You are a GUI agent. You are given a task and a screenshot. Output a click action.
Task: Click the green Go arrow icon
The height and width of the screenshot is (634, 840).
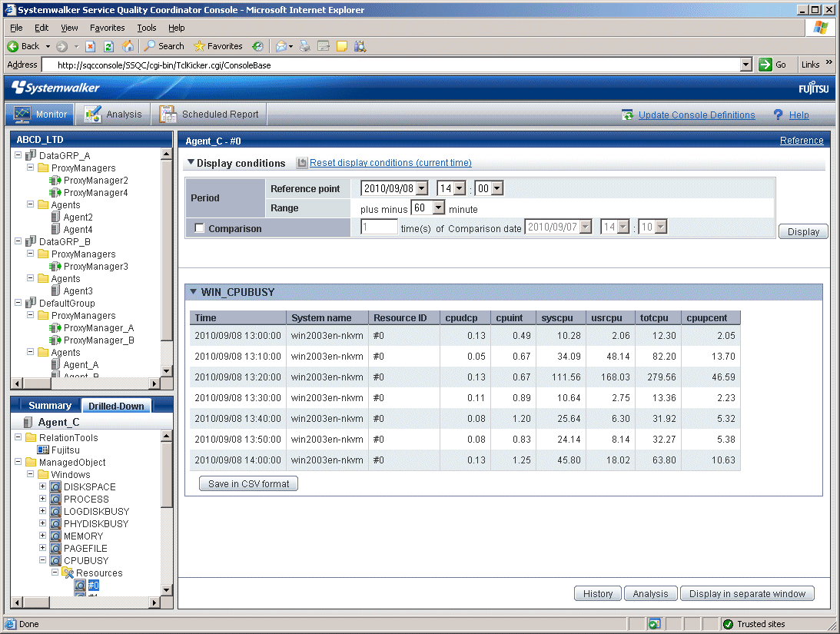[x=765, y=65]
